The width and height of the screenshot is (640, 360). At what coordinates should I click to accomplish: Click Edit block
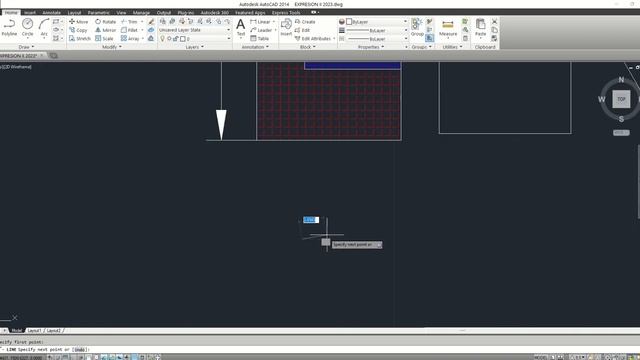tap(302, 30)
